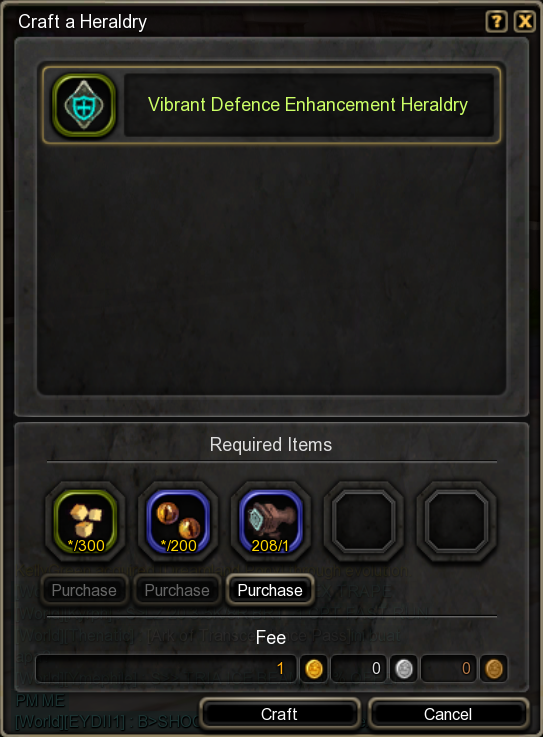Click the copper coin fee icon
The width and height of the screenshot is (543, 737).
click(x=494, y=668)
